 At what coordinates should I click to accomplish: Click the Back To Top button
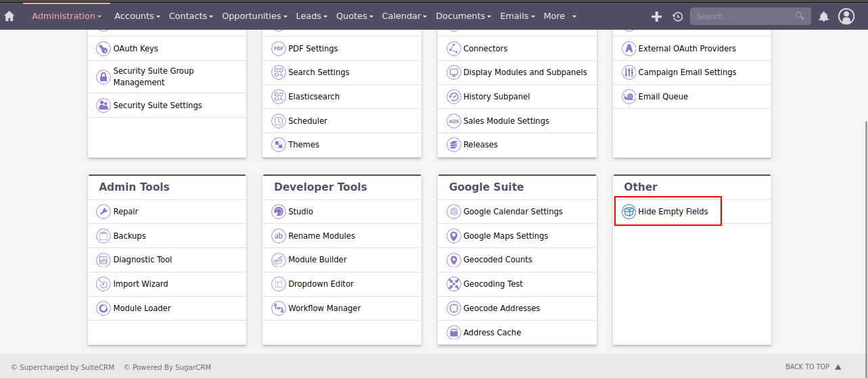[813, 367]
